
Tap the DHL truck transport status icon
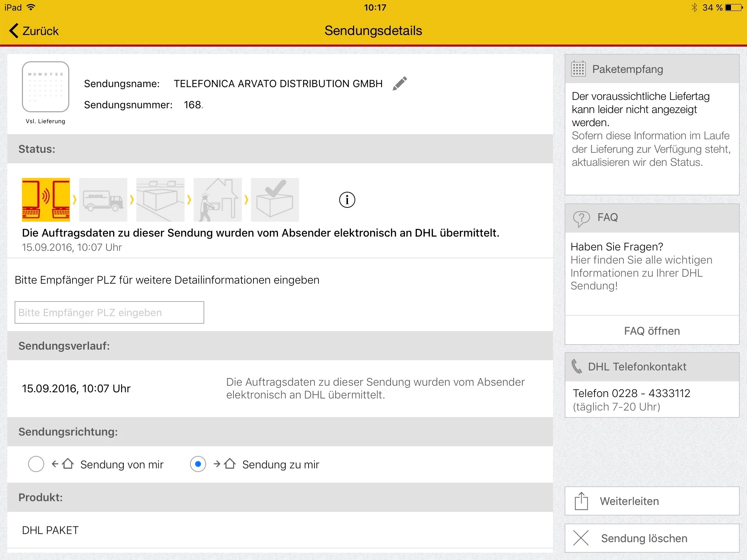(x=103, y=200)
